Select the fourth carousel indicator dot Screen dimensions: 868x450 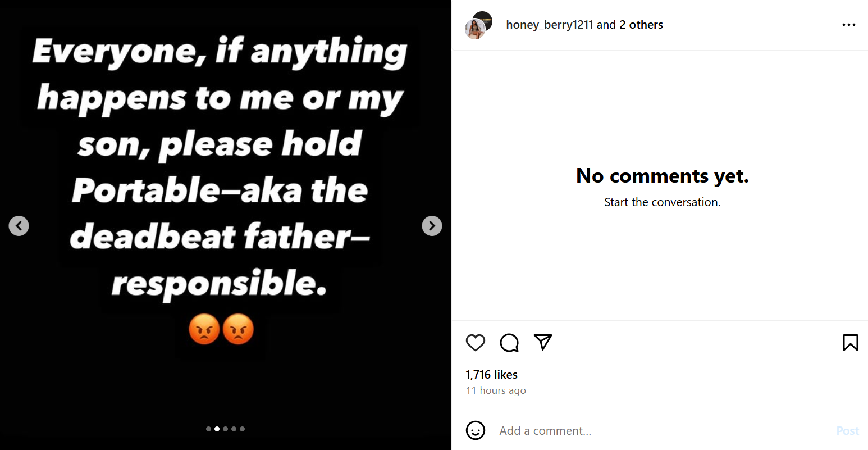[x=234, y=429]
